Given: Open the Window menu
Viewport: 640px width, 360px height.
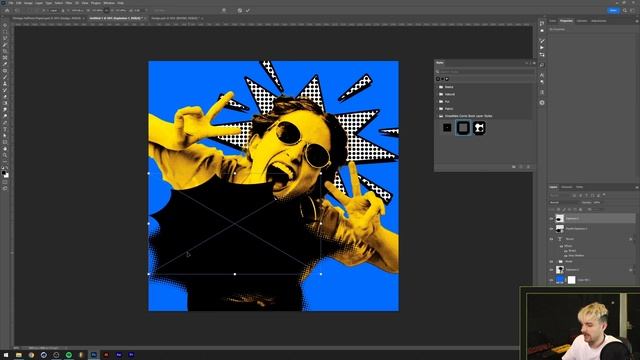Looking at the screenshot, I should click(x=109, y=3).
